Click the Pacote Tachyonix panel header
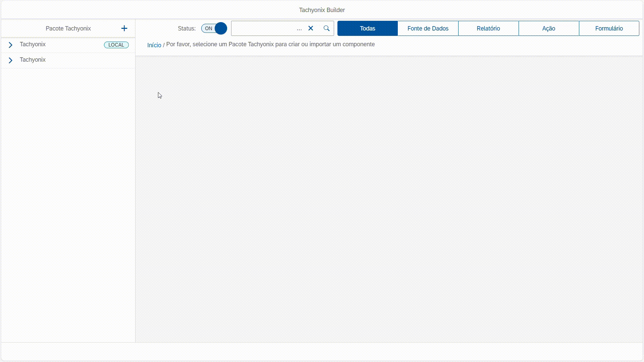Image resolution: width=644 pixels, height=362 pixels. click(68, 28)
